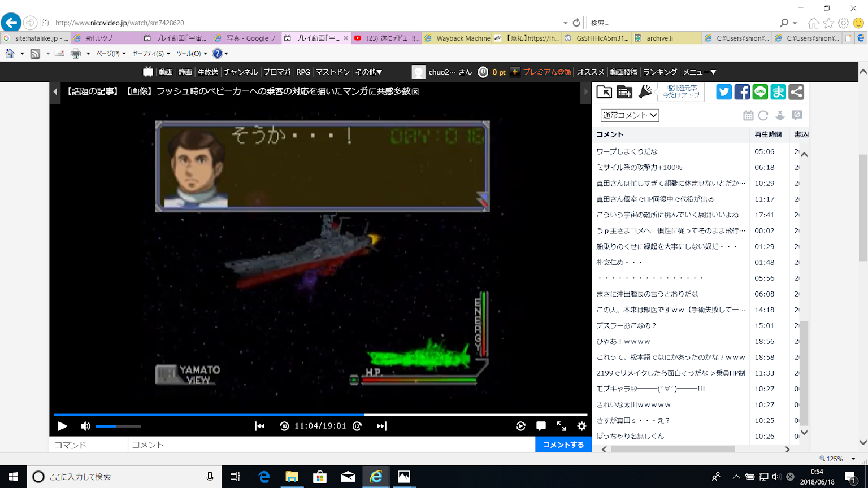The width and height of the screenshot is (868, 488).
Task: Select the comment きれいな太田ｗｗｗｗｗ
Action: [x=633, y=404]
